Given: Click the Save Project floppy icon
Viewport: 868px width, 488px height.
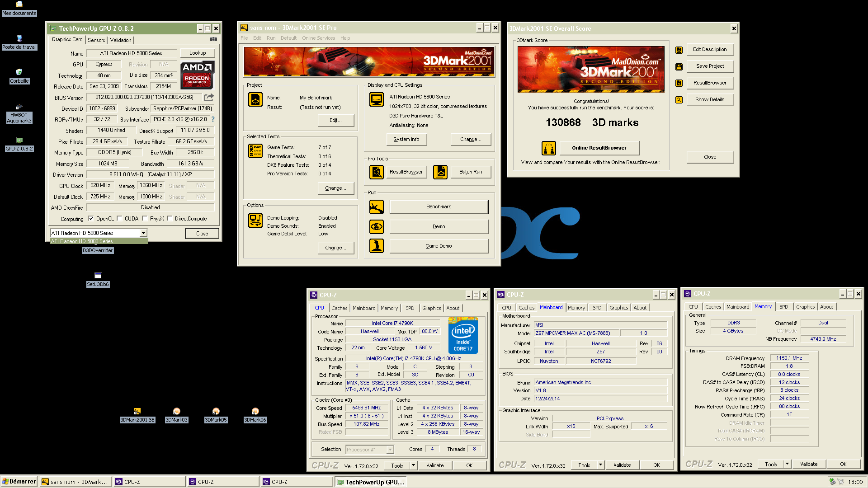Looking at the screenshot, I should point(679,66).
